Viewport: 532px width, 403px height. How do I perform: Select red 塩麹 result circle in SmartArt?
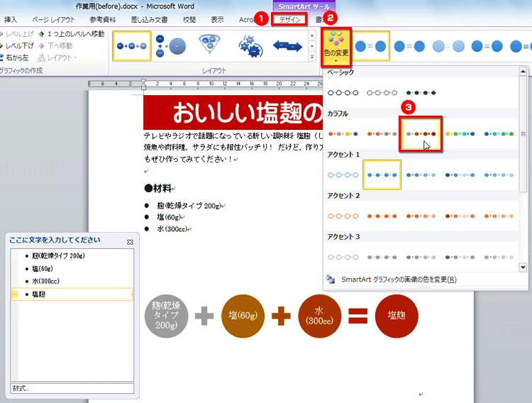[x=397, y=316]
